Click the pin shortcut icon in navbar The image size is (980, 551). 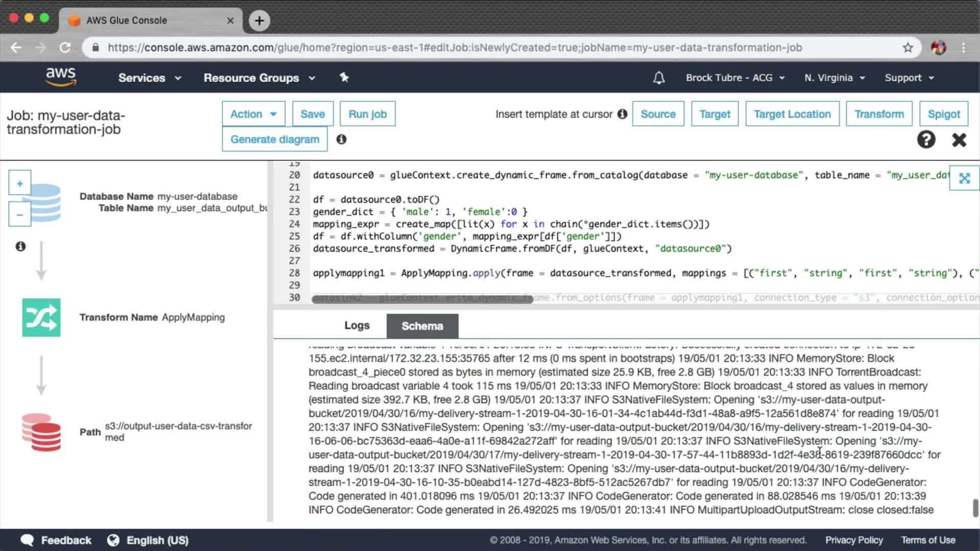pos(344,78)
